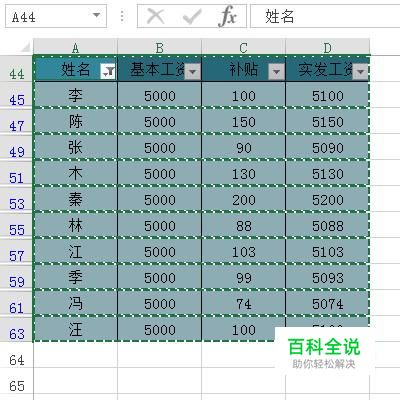The image size is (400, 400).
Task: Click the 基本工资 5000 cell in 汪's row
Action: 160,329
